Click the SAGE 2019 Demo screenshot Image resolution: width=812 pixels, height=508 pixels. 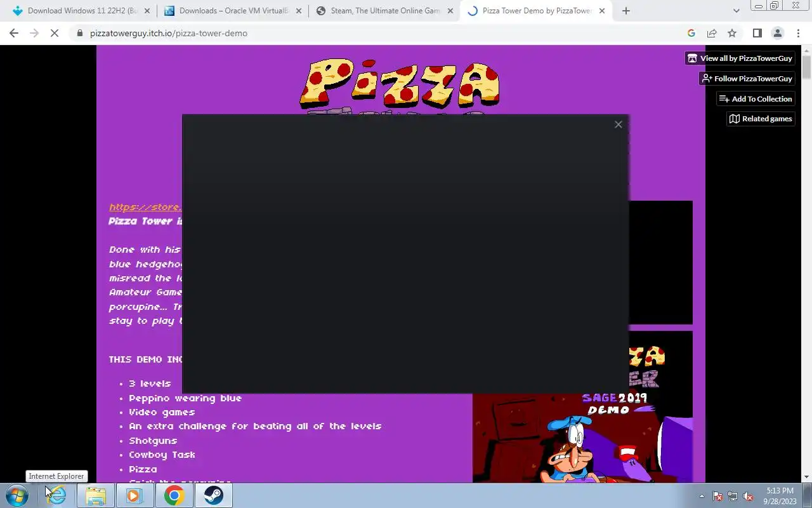(x=582, y=406)
